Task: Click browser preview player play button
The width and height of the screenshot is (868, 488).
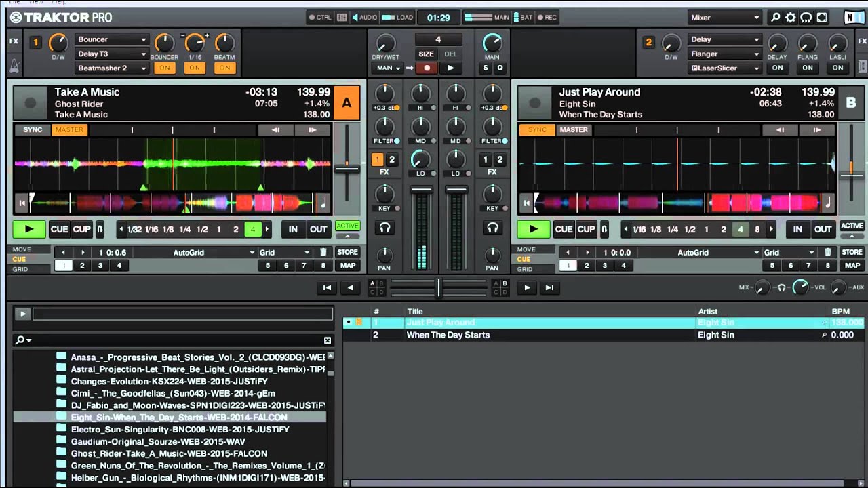Action: pyautogui.click(x=22, y=314)
